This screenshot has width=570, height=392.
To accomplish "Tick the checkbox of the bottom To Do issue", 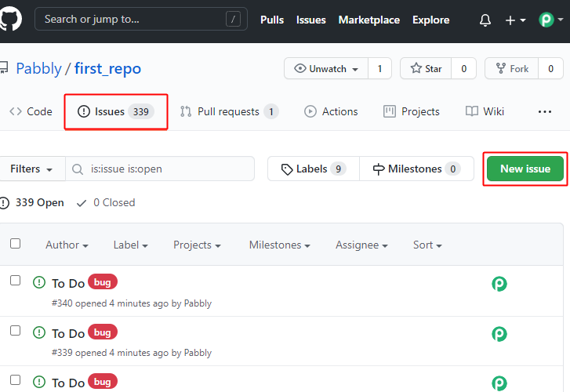I will (15, 380).
